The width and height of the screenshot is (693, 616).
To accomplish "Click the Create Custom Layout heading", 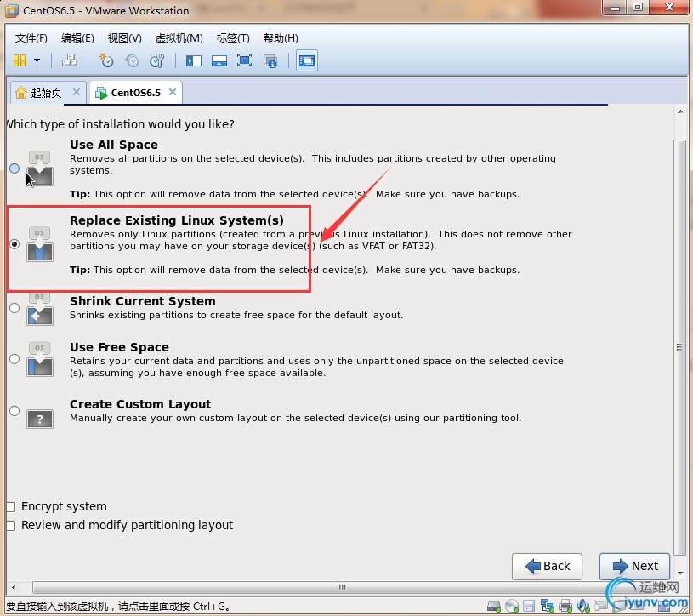I will coord(140,404).
